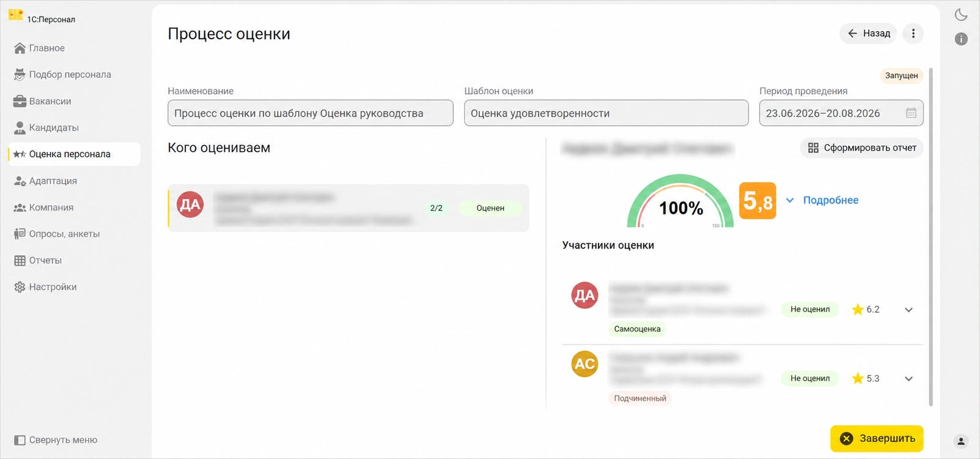Click the Период проведения date field
Screen dimensions: 980x459
point(841,113)
